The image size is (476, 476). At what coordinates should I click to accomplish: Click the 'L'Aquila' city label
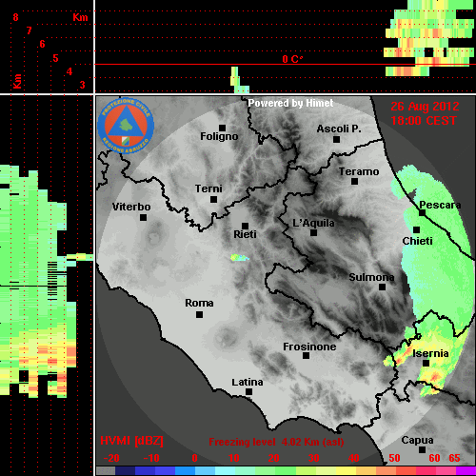[x=313, y=223]
